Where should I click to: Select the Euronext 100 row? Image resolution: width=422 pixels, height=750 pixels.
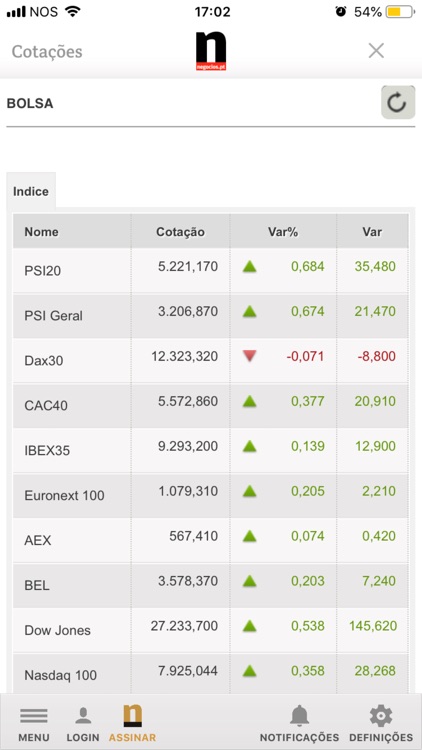click(211, 495)
